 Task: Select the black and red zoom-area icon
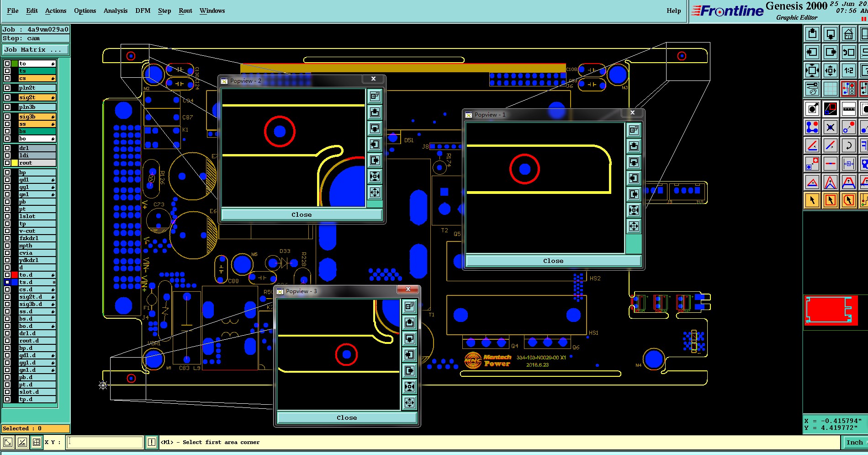831,109
